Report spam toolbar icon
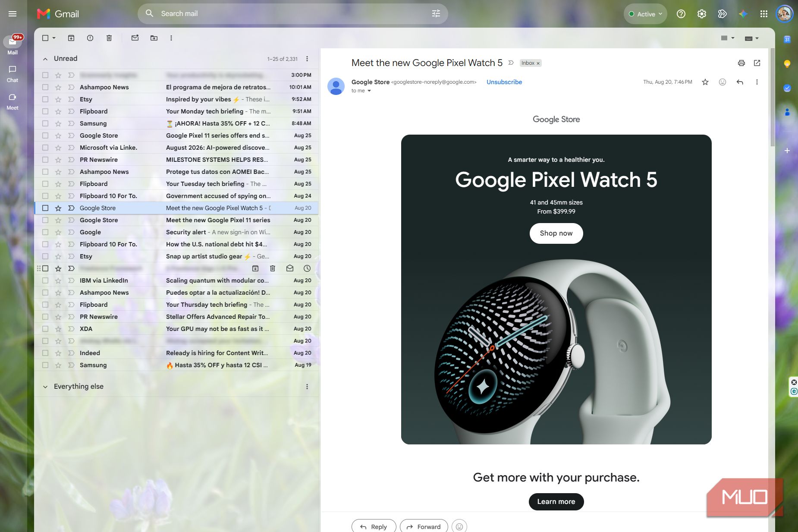The height and width of the screenshot is (532, 798). pos(90,38)
